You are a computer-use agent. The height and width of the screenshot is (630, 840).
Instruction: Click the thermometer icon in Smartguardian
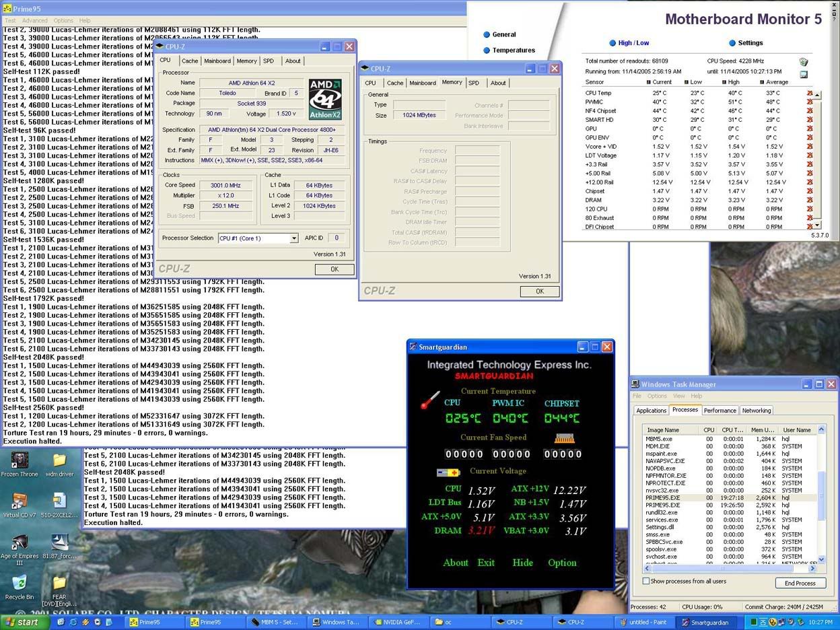click(x=429, y=400)
